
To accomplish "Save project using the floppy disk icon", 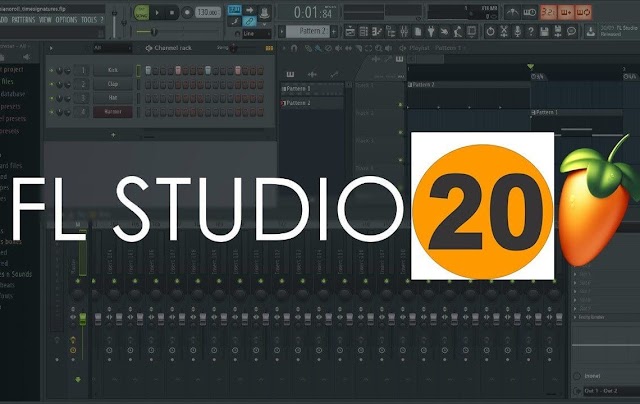I will (544, 31).
